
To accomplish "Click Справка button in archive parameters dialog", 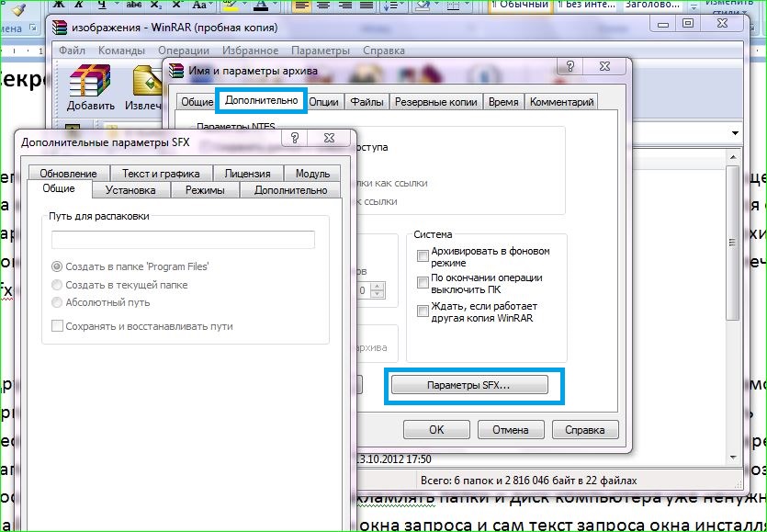I will click(x=585, y=430).
